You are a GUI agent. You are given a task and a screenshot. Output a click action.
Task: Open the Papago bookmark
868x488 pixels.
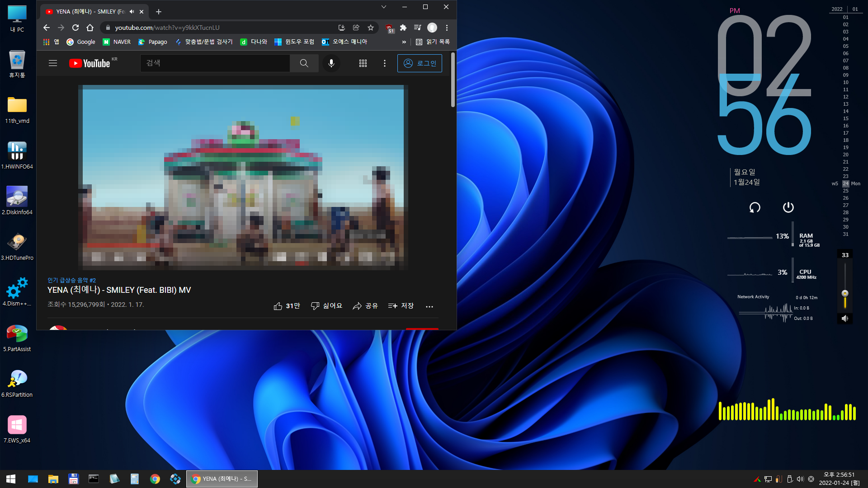152,42
